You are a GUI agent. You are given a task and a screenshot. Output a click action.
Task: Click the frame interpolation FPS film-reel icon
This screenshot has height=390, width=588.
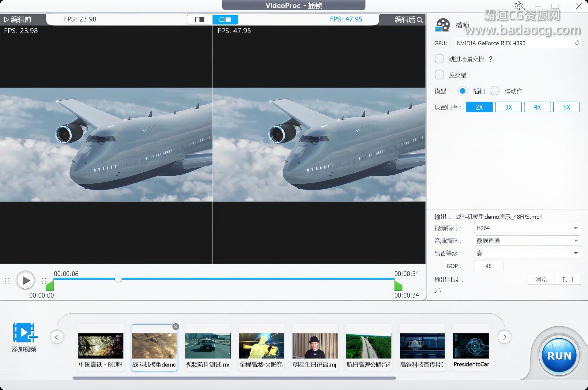(442, 25)
